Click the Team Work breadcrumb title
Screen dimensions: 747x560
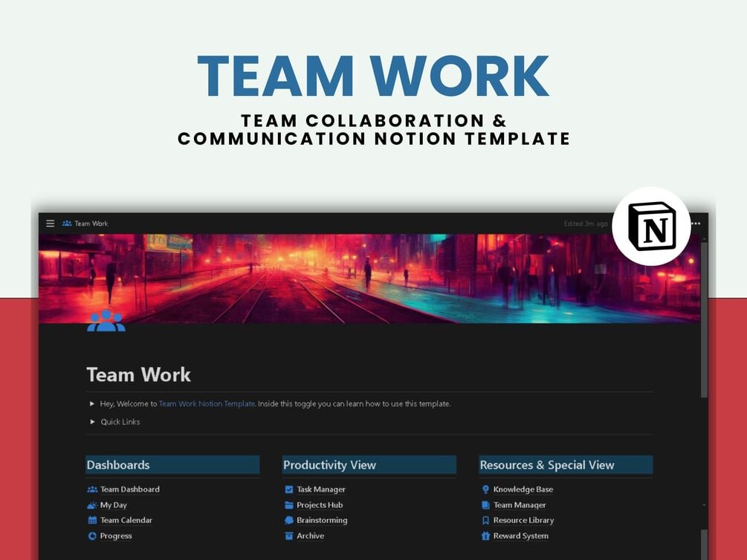(91, 224)
